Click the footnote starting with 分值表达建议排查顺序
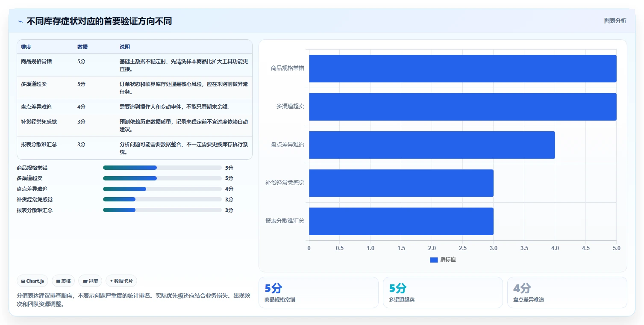Screen dimensions: 644x325 pos(133,300)
